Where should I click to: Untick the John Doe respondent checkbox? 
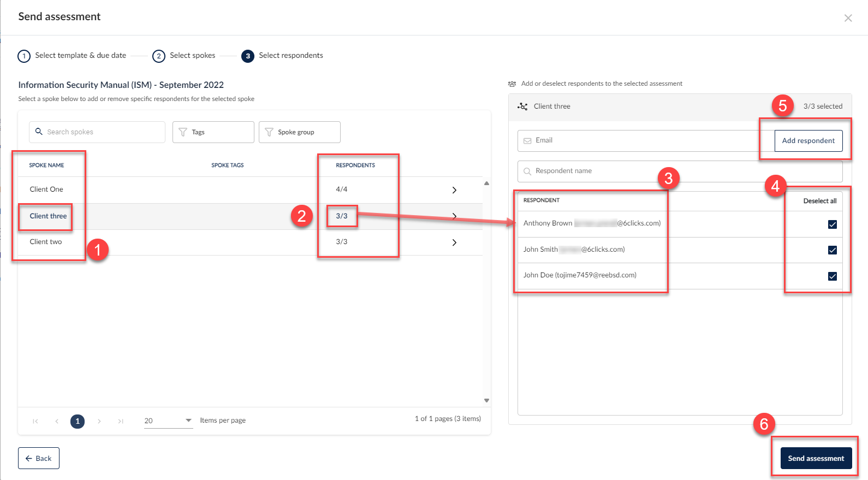point(832,276)
